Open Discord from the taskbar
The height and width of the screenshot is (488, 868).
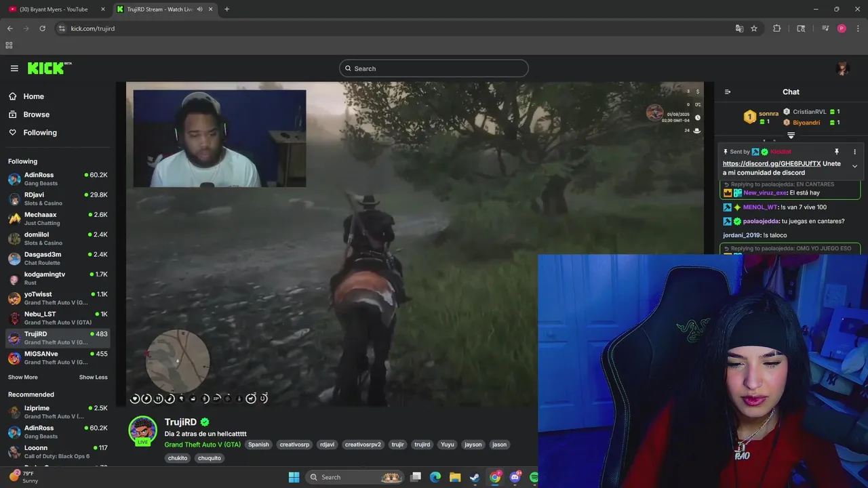click(x=515, y=477)
